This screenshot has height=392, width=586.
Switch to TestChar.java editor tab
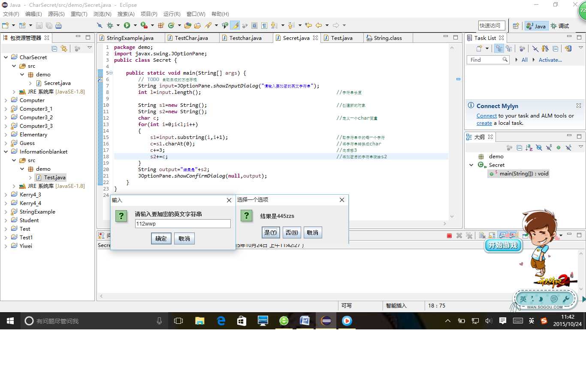(191, 38)
